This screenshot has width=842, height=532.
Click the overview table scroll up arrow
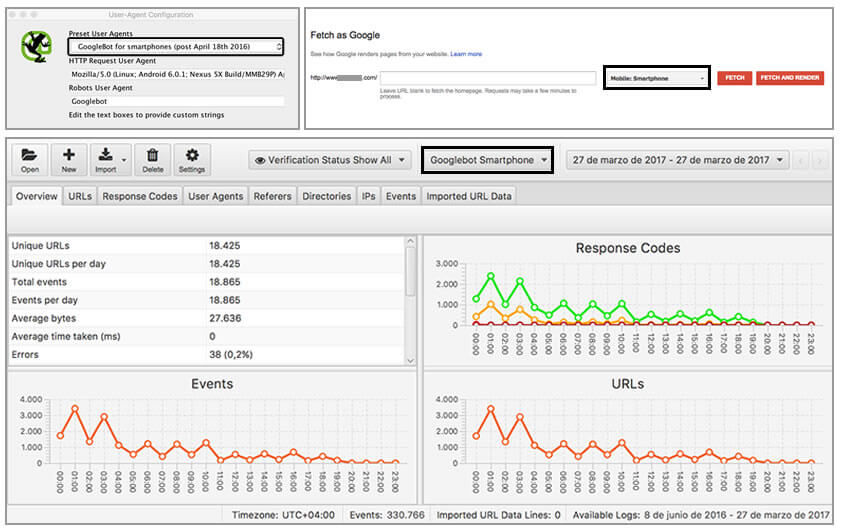point(410,242)
